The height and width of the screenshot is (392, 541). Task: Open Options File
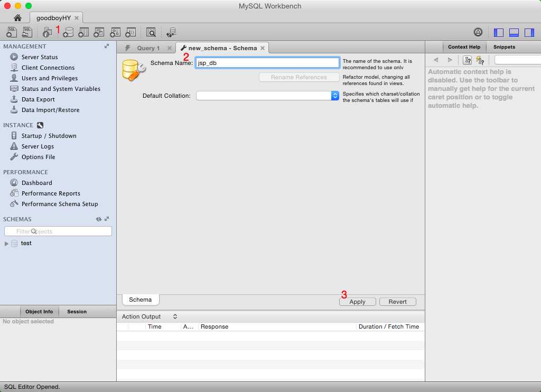pos(38,157)
